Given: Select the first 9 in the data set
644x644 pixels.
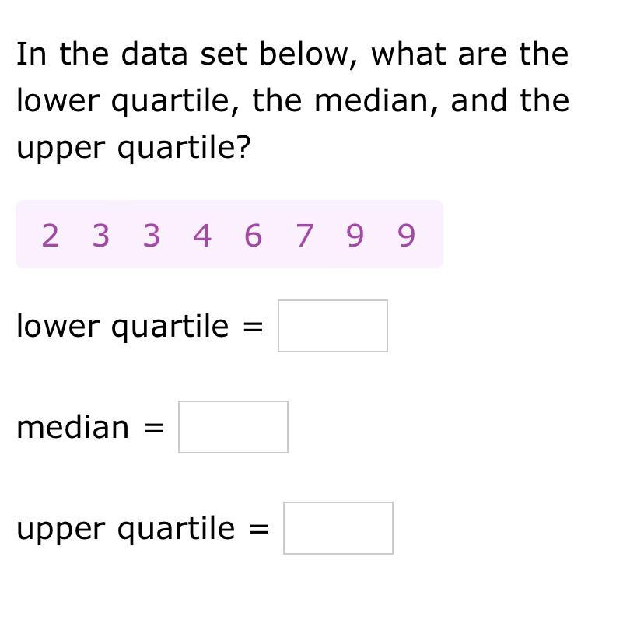Looking at the screenshot, I should point(355,236).
